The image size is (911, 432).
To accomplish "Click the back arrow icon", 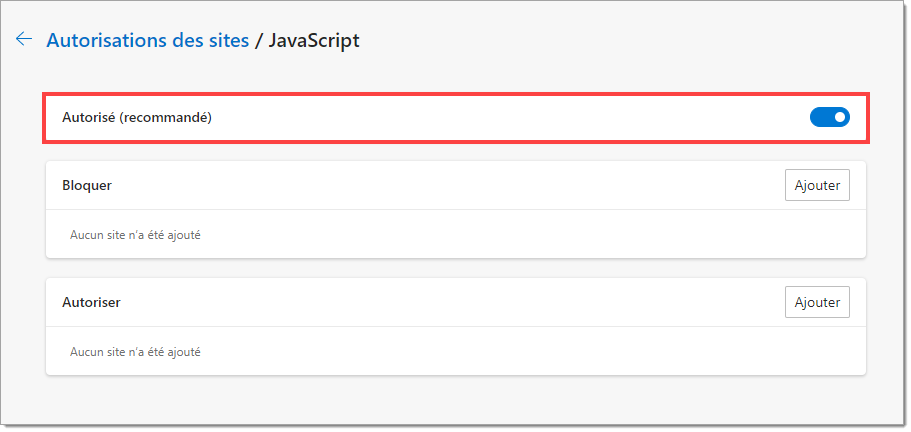I will [x=24, y=39].
